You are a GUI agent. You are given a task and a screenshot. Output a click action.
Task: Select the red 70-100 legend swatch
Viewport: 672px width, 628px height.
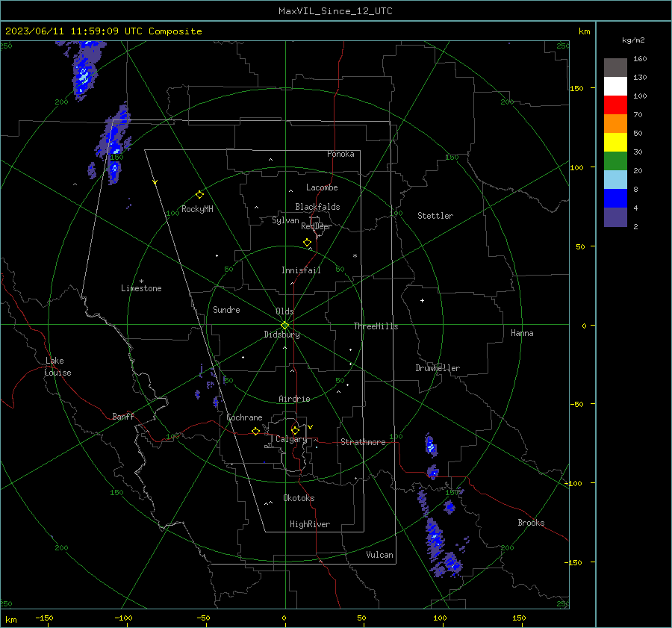(615, 105)
